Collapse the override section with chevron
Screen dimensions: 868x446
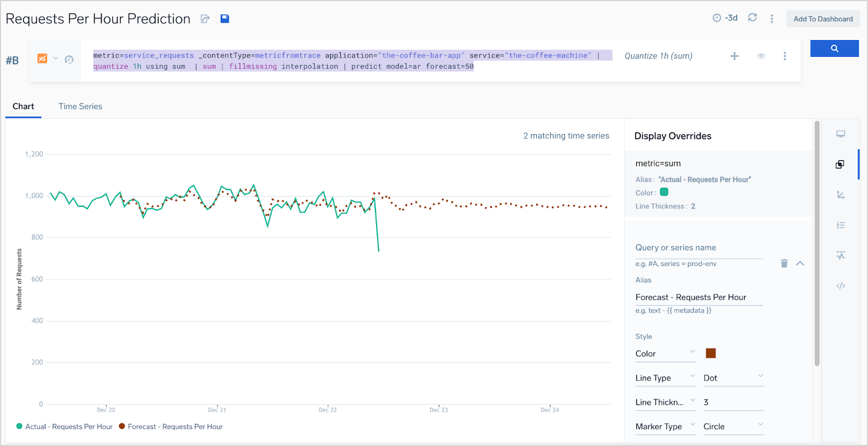click(800, 264)
